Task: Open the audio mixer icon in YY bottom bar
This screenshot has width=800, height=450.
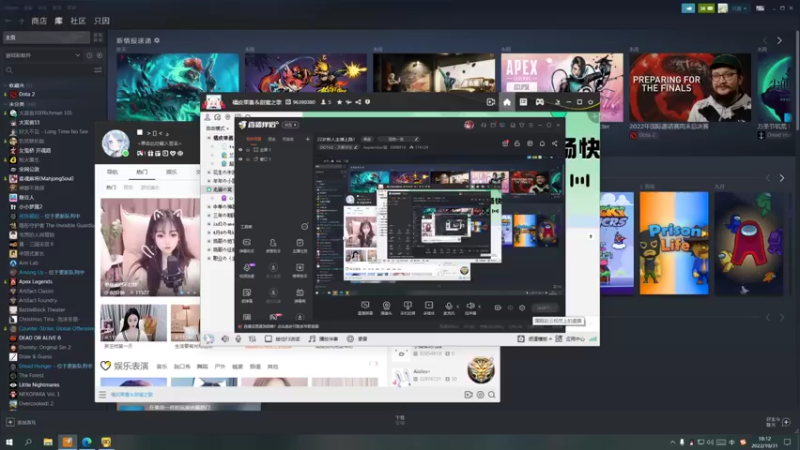Action: 252,339
